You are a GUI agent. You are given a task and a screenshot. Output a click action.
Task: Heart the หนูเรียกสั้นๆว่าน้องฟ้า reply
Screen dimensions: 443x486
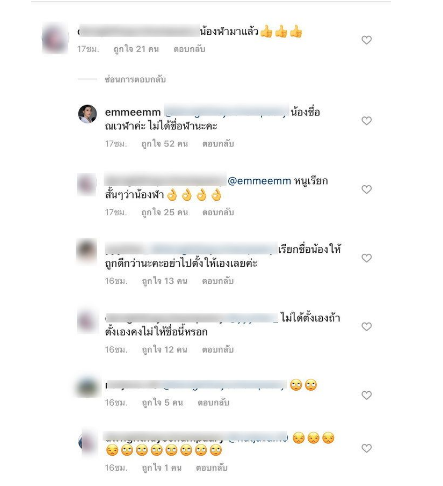(x=366, y=189)
